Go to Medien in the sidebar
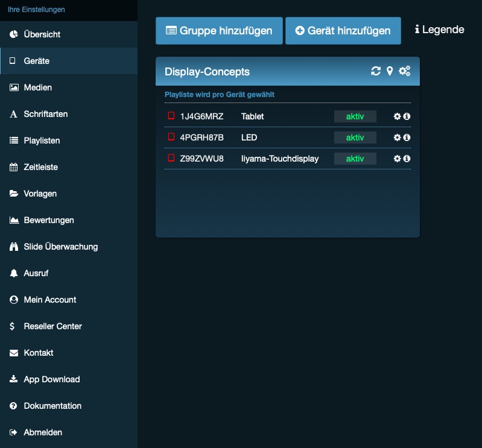This screenshot has height=448, width=482. point(37,87)
